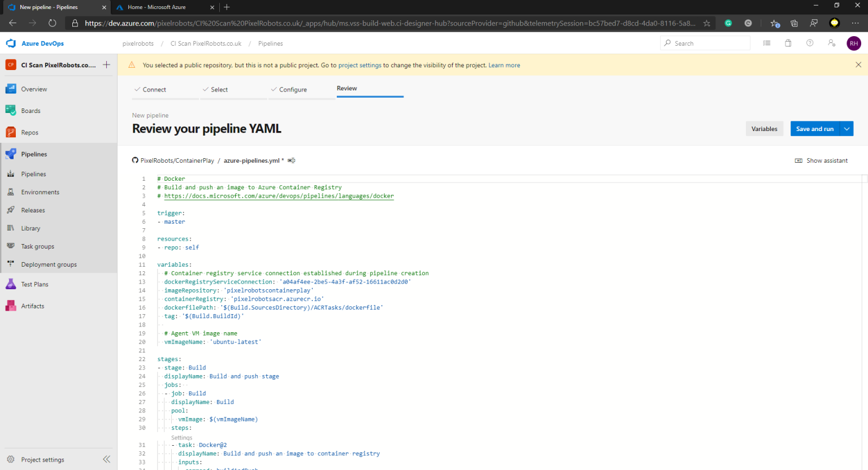This screenshot has width=868, height=470.
Task: Toggle Show assistant for the YAML editor
Action: click(821, 160)
